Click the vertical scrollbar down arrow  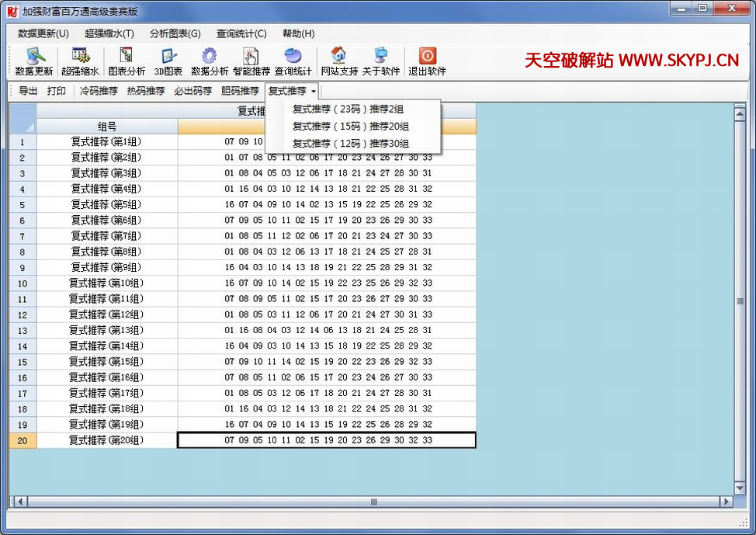(739, 488)
